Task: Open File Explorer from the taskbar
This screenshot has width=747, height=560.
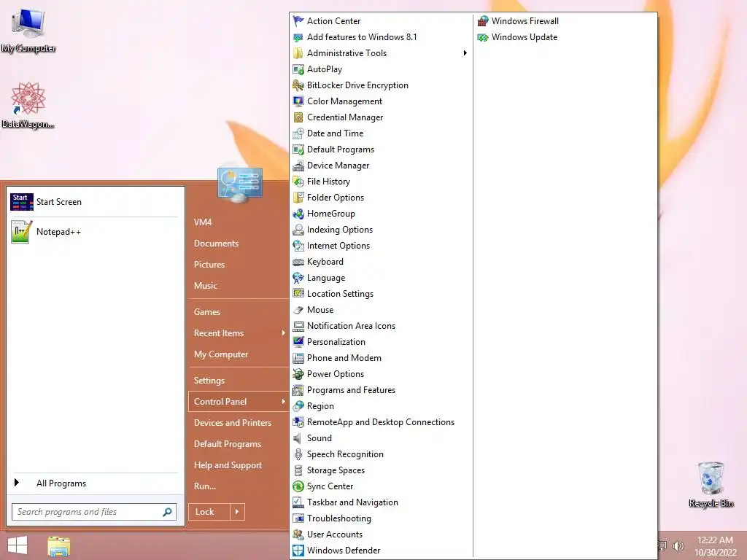Action: pyautogui.click(x=58, y=545)
